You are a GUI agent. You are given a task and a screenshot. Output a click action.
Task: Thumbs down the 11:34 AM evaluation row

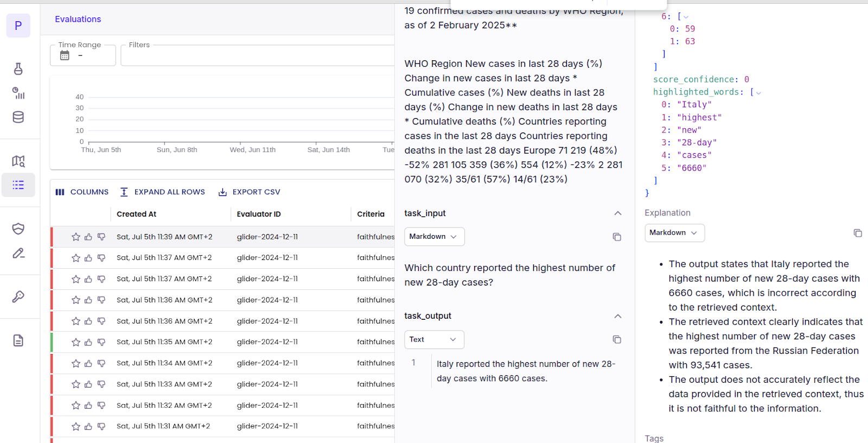[101, 363]
